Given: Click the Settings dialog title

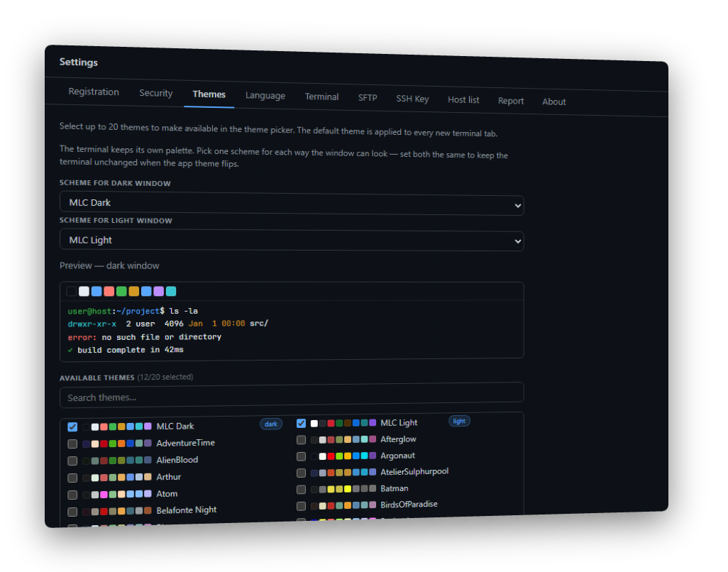Looking at the screenshot, I should click(79, 62).
